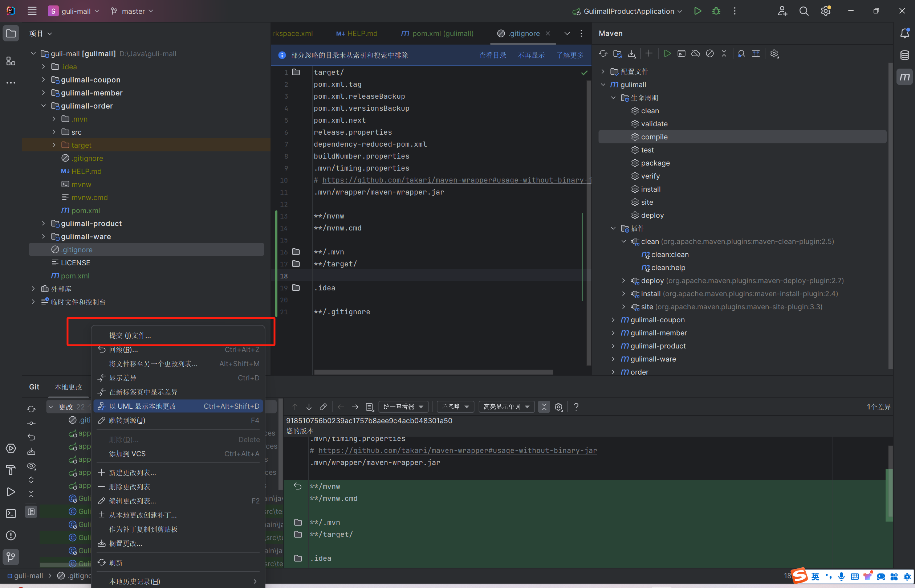Viewport: 915px width, 588px height.
Task: Add Maven project with plus icon
Action: click(649, 54)
